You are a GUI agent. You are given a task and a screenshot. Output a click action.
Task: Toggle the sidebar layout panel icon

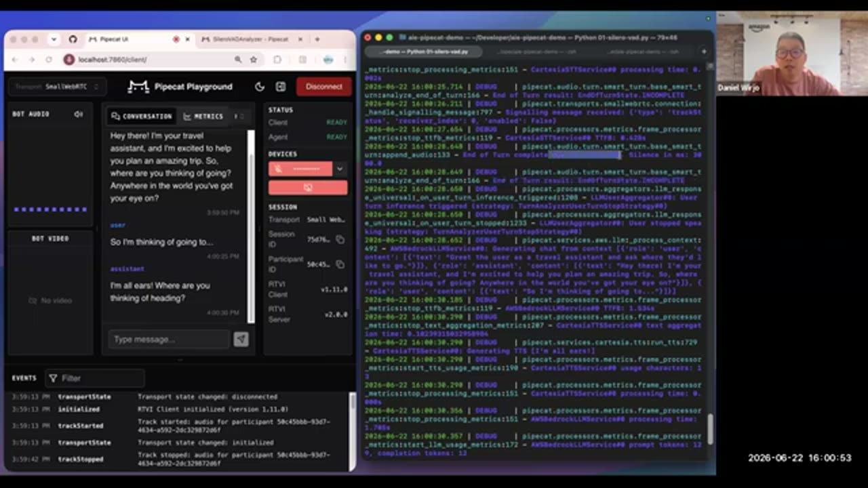(281, 87)
